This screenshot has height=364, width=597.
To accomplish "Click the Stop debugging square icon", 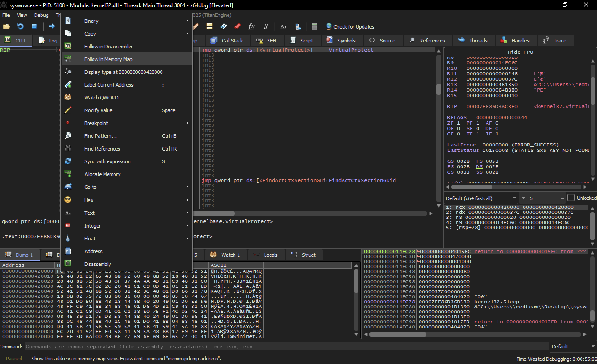I will tap(34, 26).
